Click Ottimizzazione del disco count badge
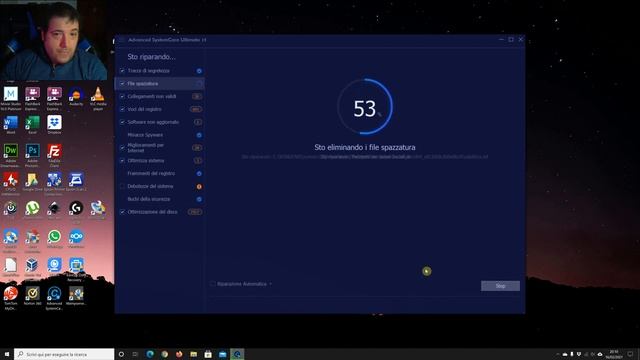Image resolution: width=640 pixels, height=360 pixels. 195,212
